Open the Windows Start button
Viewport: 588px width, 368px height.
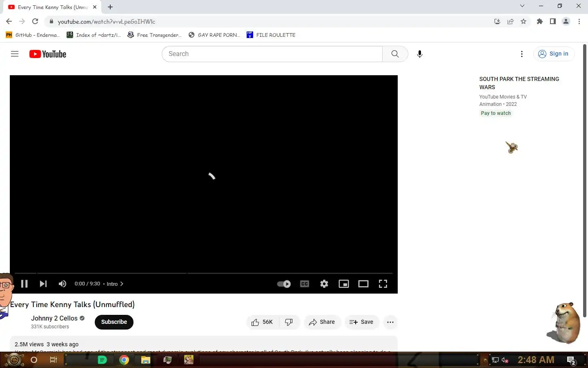point(14,360)
